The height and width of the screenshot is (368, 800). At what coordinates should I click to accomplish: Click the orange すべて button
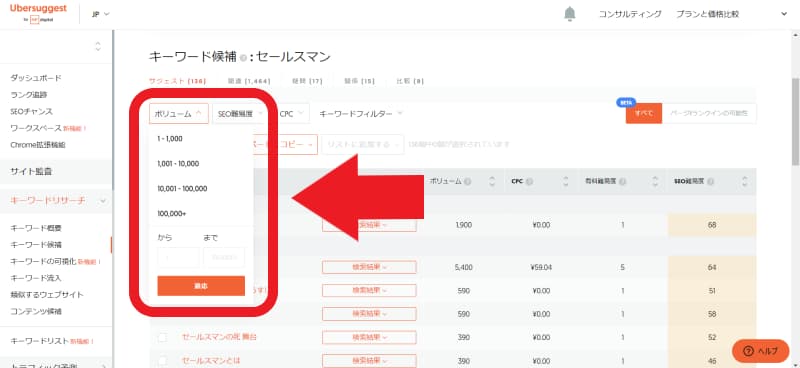pyautogui.click(x=644, y=113)
